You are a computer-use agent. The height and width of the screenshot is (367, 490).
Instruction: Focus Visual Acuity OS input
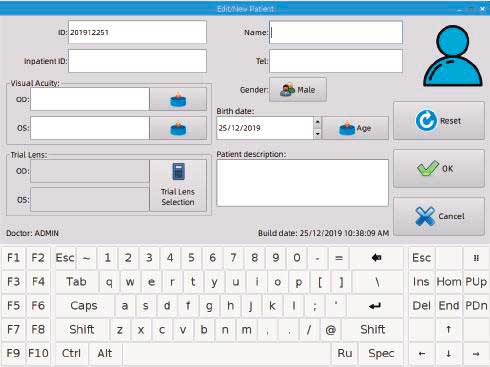90,128
